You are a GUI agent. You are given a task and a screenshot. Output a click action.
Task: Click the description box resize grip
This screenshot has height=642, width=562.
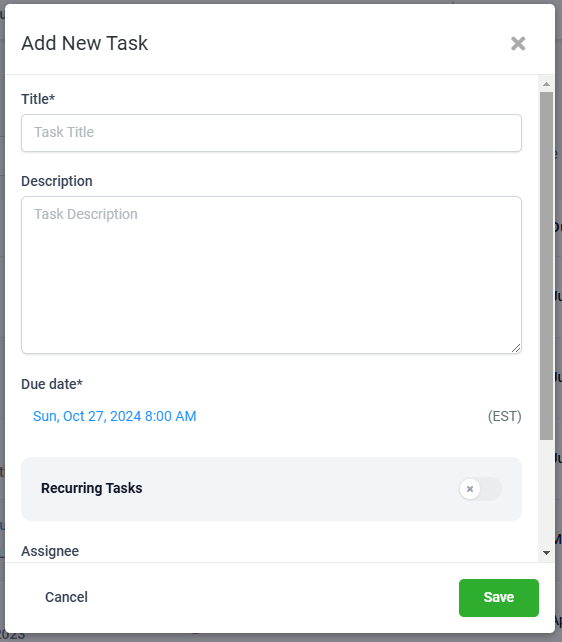[x=516, y=348]
